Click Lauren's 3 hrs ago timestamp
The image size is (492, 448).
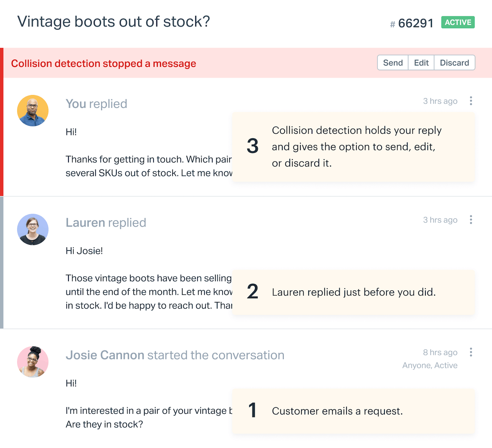(x=440, y=220)
